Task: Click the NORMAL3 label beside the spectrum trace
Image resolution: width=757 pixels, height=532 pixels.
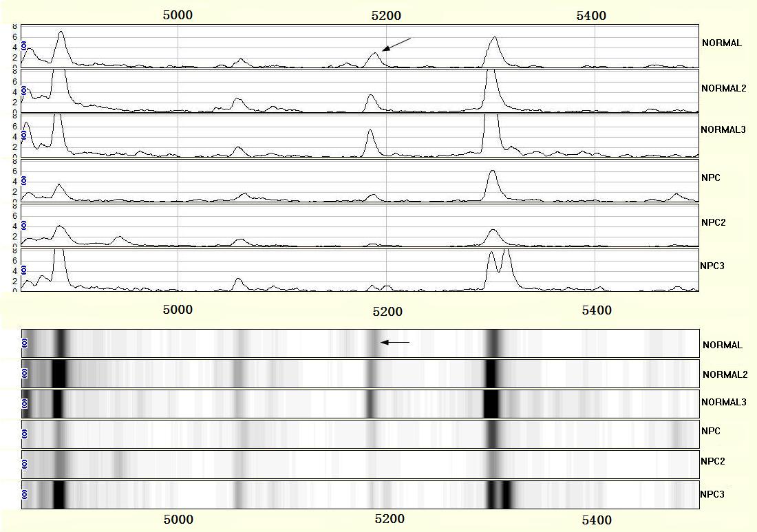Action: pos(723,129)
